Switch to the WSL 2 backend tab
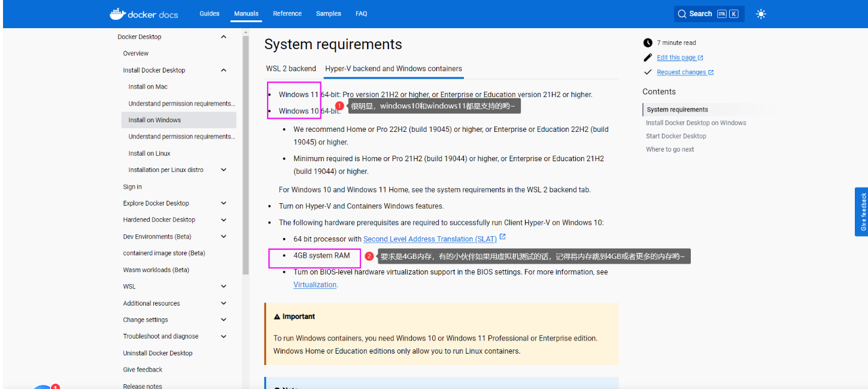868x389 pixels. coord(291,68)
